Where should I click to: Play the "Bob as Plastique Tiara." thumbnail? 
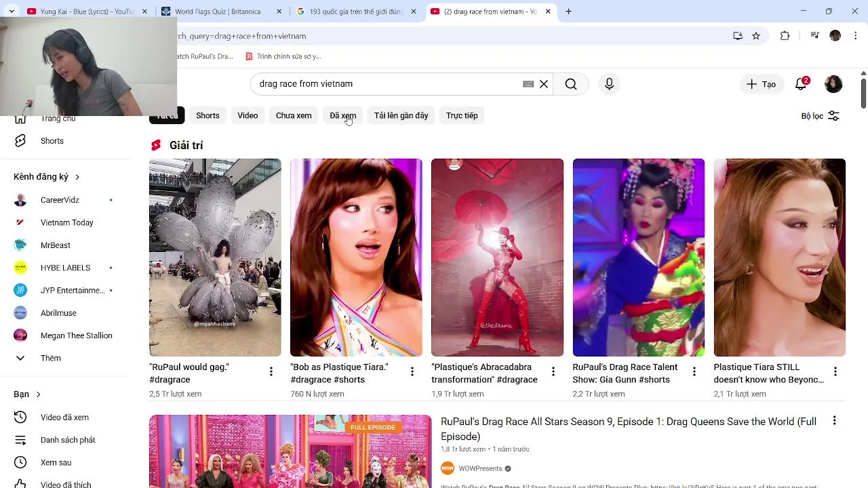tap(356, 258)
